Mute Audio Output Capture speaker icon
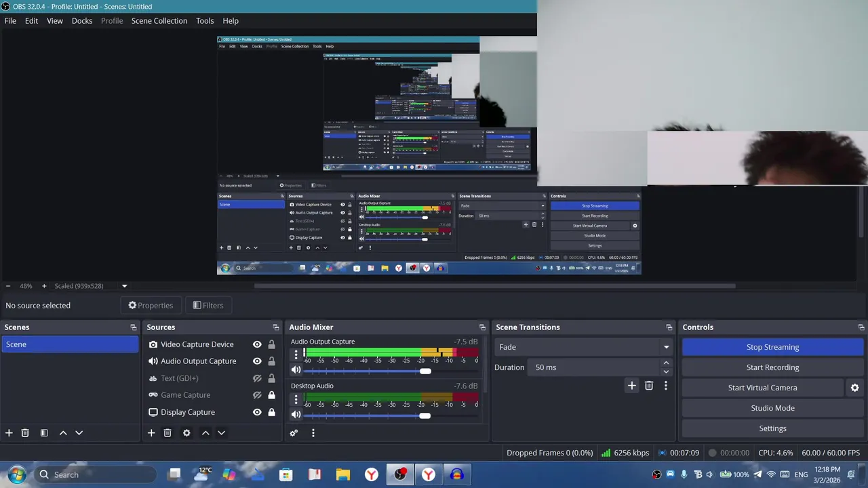The width and height of the screenshot is (868, 488). pos(296,370)
